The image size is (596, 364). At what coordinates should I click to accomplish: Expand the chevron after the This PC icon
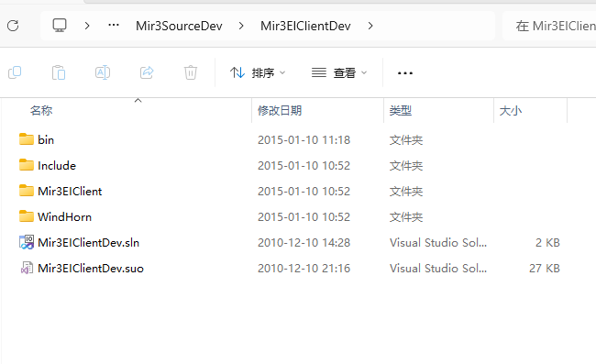(87, 26)
